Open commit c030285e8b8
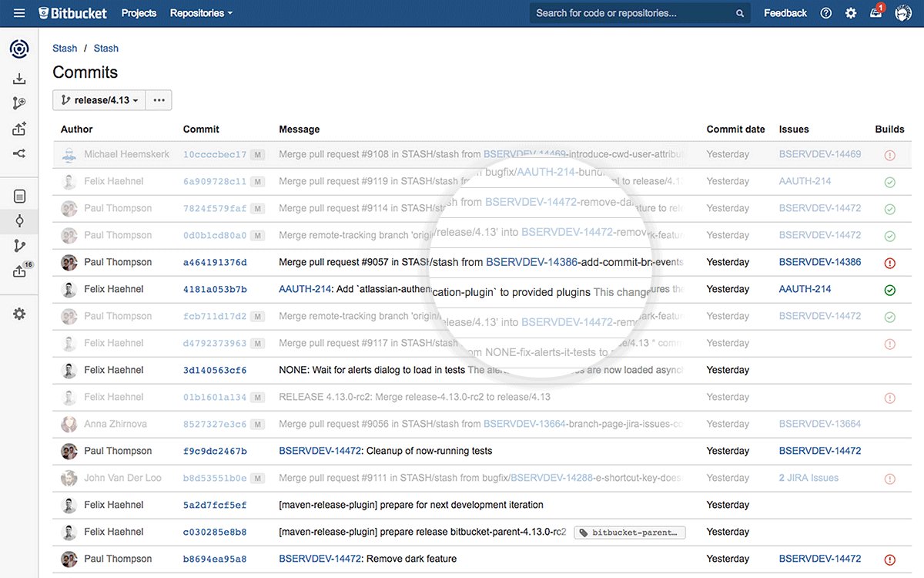This screenshot has height=578, width=924. click(215, 532)
